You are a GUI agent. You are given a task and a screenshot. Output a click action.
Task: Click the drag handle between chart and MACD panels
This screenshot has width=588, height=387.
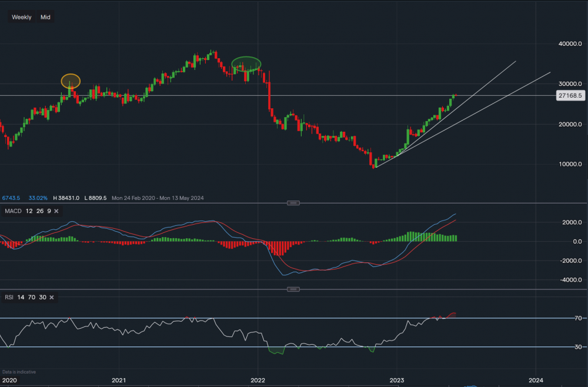pyautogui.click(x=292, y=202)
